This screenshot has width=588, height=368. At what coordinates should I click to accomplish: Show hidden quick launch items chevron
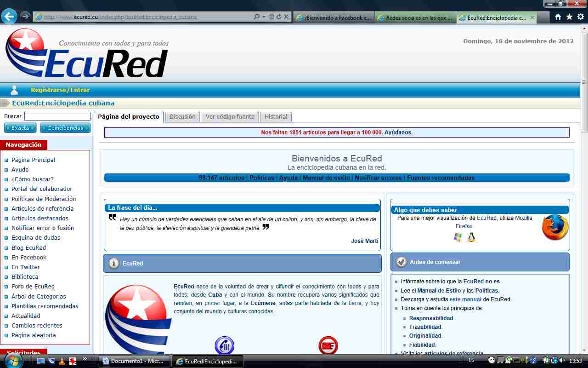85,359
